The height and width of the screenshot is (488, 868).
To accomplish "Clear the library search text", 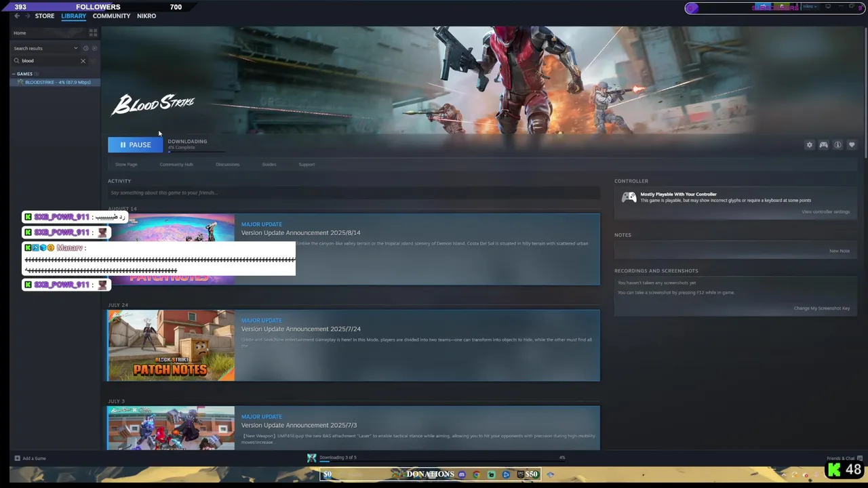I will tap(83, 61).
